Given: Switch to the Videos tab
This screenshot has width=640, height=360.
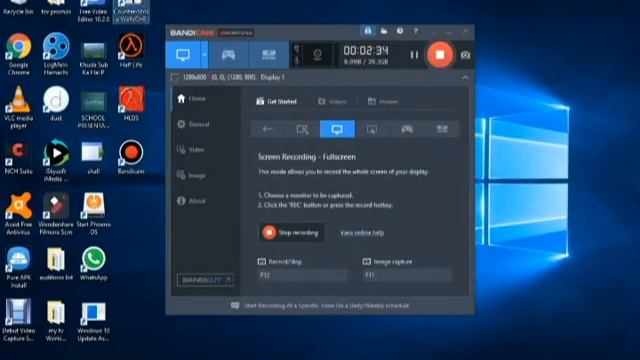Looking at the screenshot, I should [332, 101].
